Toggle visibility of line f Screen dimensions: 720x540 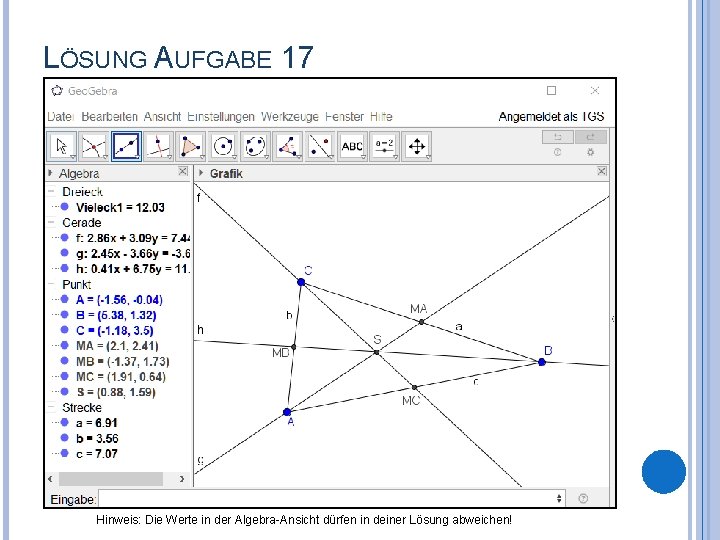click(65, 237)
